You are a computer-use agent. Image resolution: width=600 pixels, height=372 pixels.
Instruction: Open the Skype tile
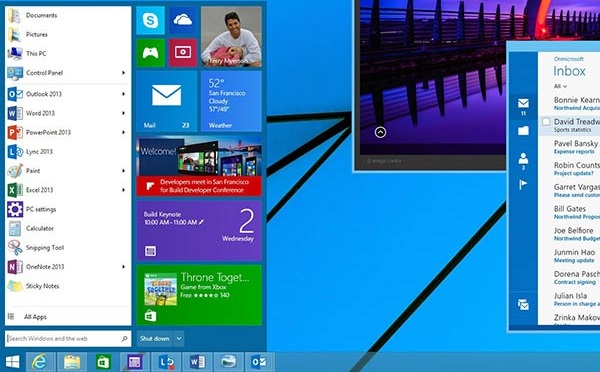point(150,20)
